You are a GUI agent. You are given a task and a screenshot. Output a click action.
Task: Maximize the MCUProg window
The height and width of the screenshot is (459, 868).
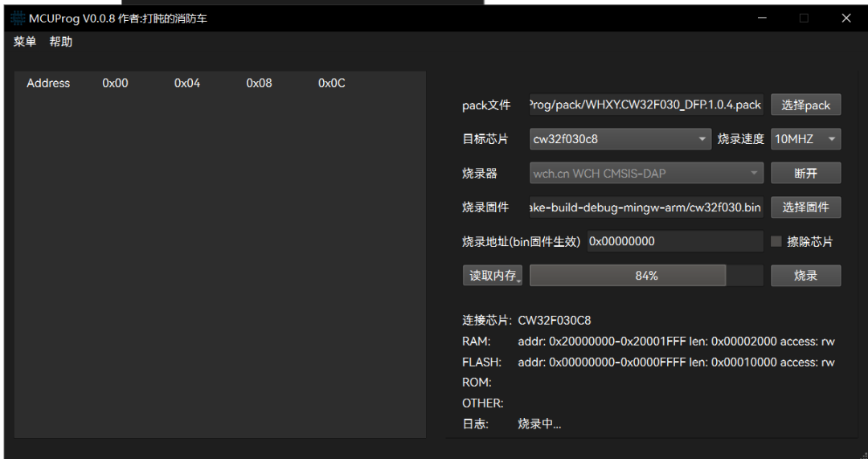pos(804,18)
